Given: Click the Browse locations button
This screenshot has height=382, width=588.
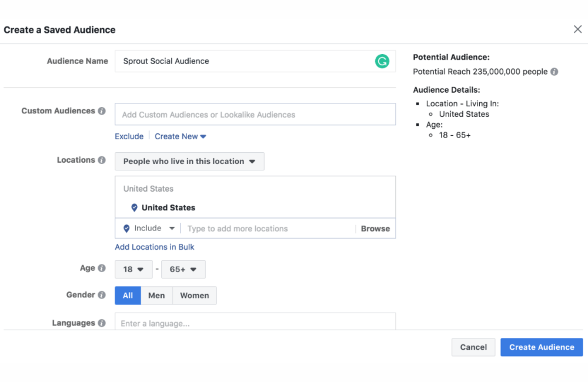Looking at the screenshot, I should tap(375, 229).
